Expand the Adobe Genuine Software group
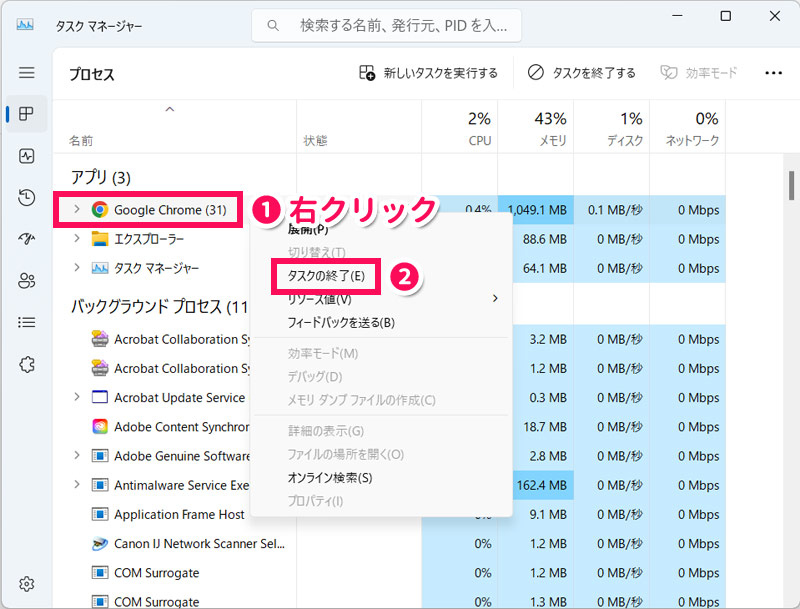This screenshot has width=800, height=609. coord(77,455)
